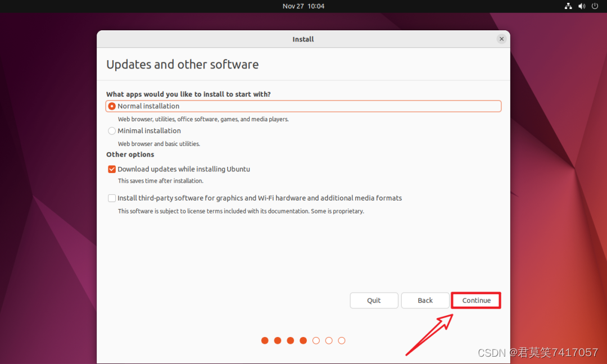Click the 'Web browser, utilities, office software' description

(x=203, y=119)
